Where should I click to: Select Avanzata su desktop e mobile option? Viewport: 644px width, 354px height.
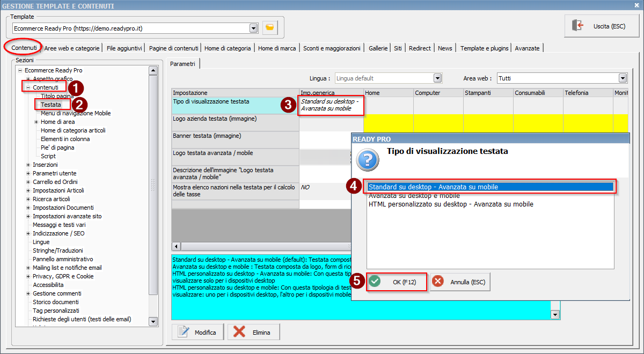[414, 196]
